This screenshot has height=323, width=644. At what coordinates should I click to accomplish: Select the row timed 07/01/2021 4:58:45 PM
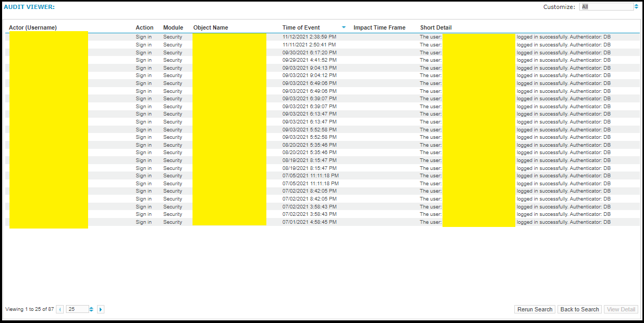(322, 222)
